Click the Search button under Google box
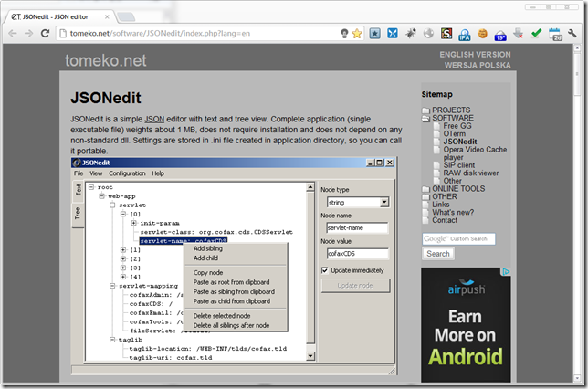This screenshot has width=588, height=389. coord(438,254)
